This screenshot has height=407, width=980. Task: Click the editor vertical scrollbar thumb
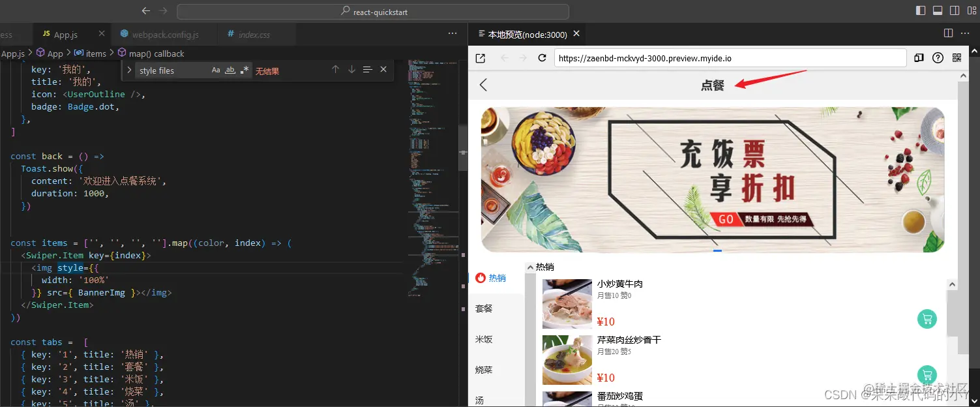click(463, 148)
